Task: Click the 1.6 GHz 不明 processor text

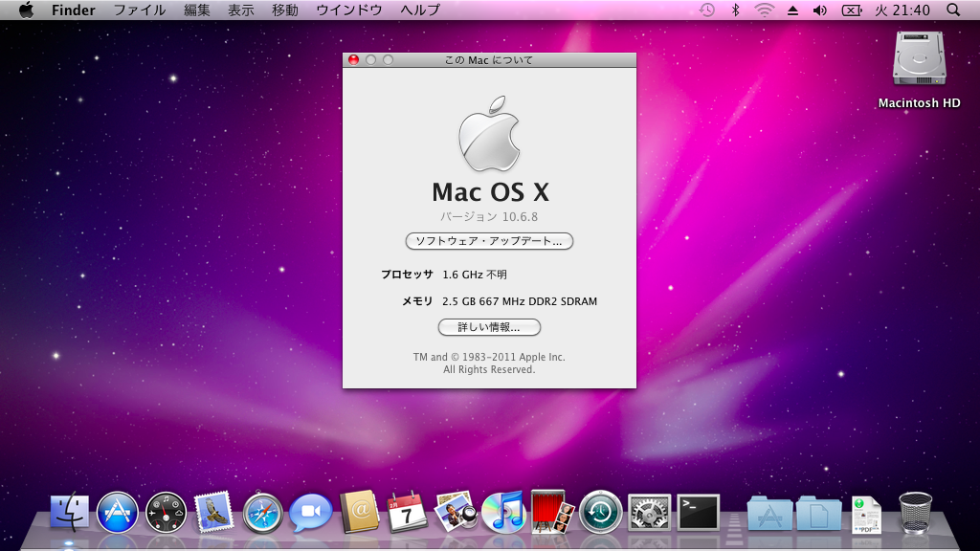Action: coord(475,275)
